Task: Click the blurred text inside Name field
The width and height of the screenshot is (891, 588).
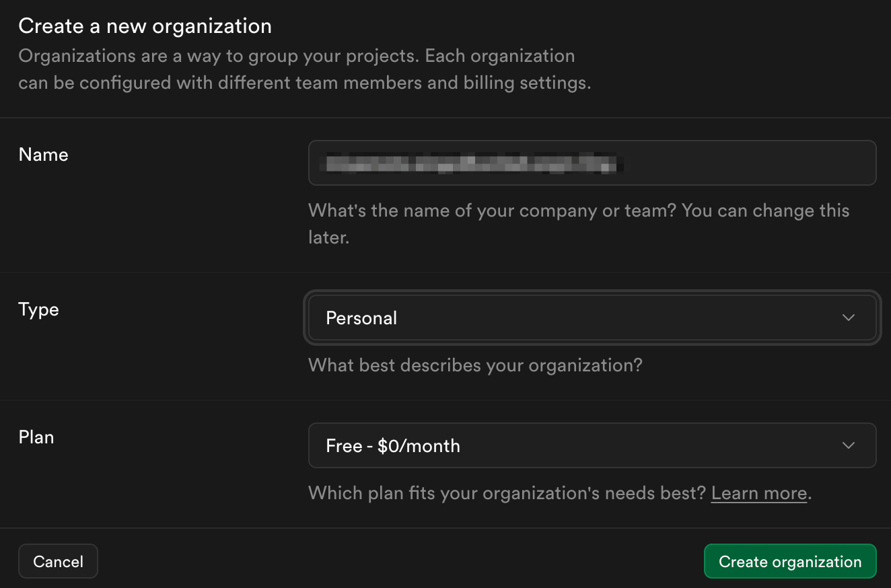Action: click(x=471, y=163)
